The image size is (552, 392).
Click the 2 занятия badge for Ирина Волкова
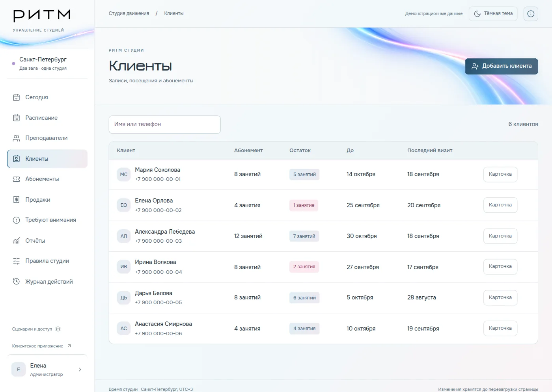tap(304, 267)
